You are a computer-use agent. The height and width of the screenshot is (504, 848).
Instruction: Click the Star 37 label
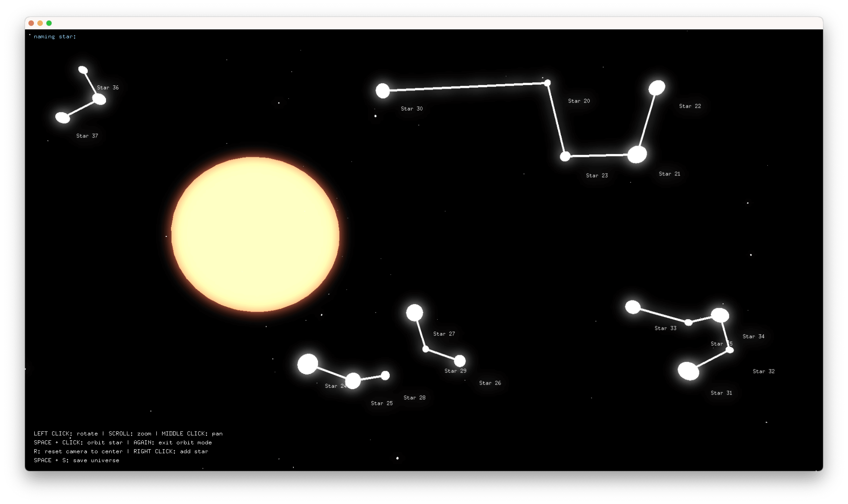point(87,136)
